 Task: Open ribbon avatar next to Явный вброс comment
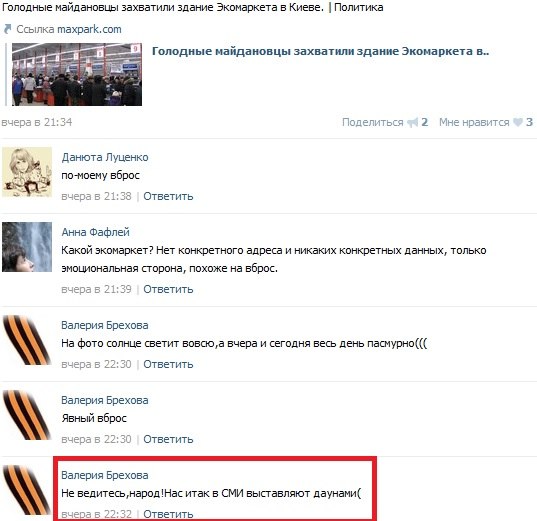click(27, 415)
